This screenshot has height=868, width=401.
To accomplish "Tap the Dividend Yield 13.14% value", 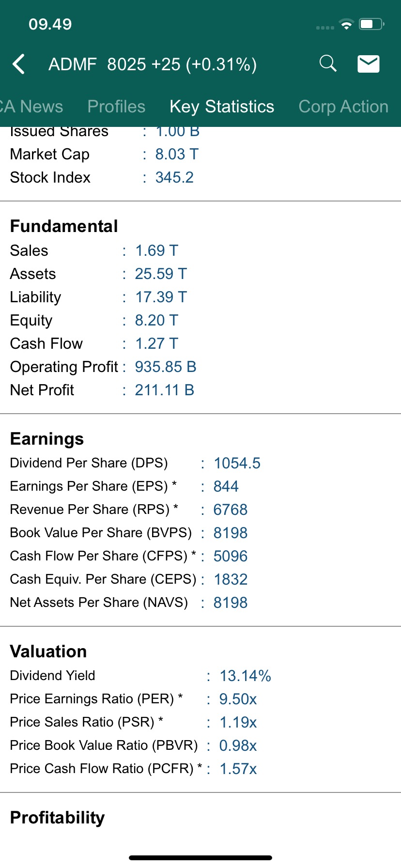I will [245, 676].
